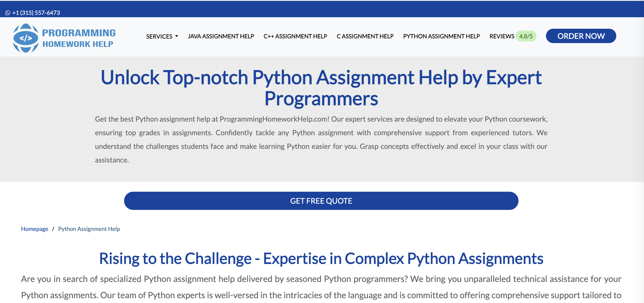This screenshot has height=303, width=644.
Task: Expand navigation via SERVICES chevron
Action: 177,36
